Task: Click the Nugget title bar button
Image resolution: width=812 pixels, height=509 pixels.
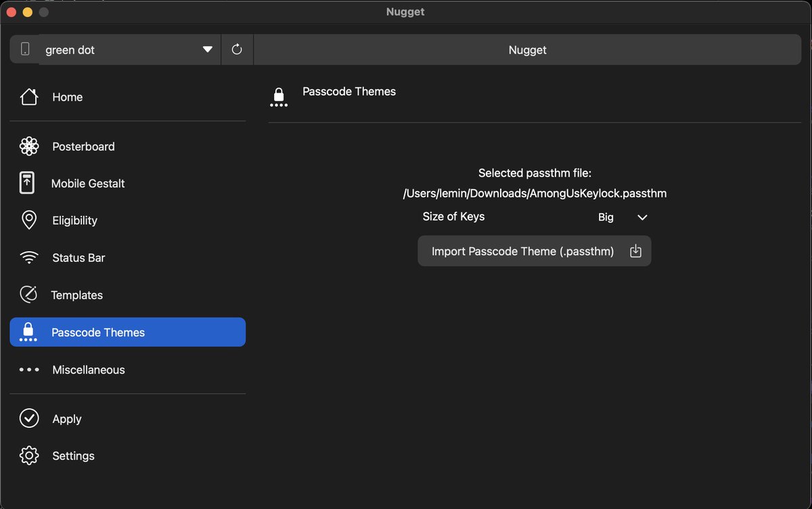Action: (x=528, y=49)
